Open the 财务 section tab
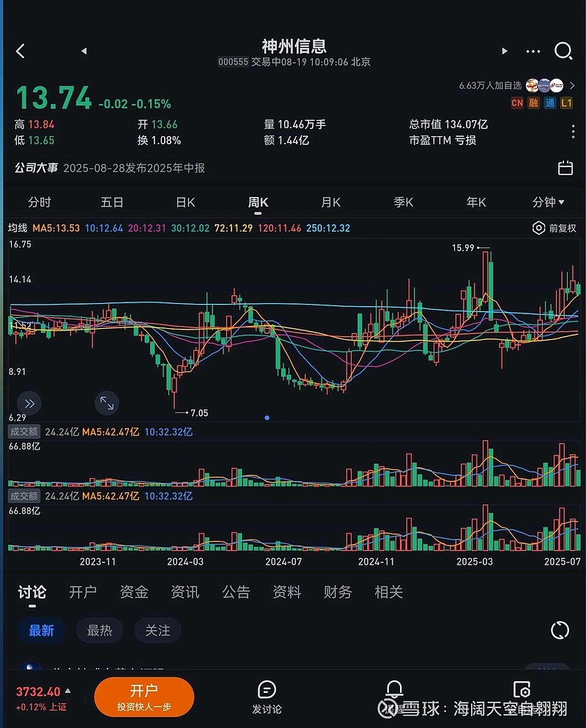This screenshot has width=586, height=728. 338,592
